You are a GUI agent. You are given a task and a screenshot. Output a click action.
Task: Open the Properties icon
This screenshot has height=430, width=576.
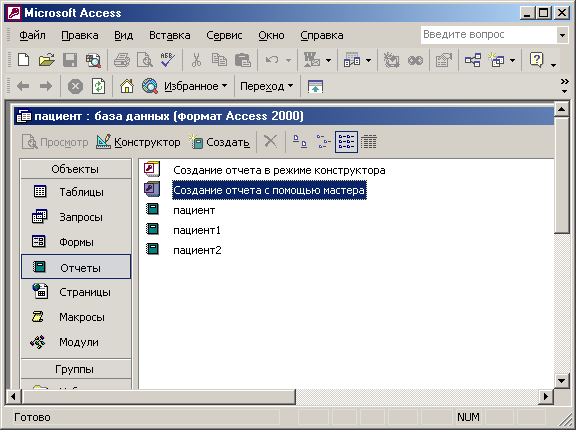click(443, 60)
